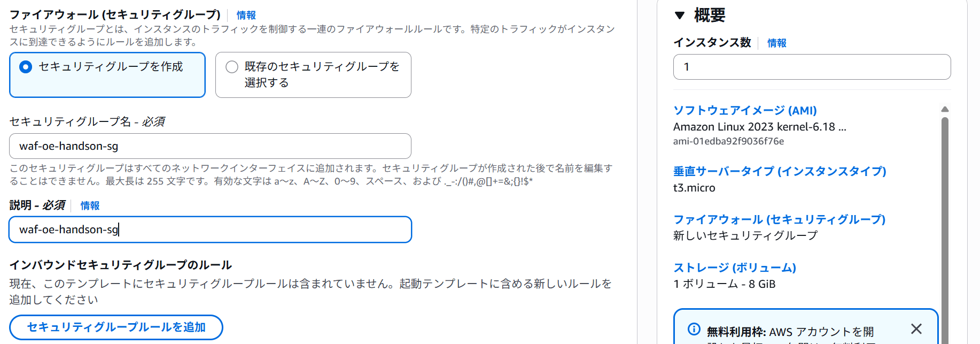Click the インスタンス数 number field
This screenshot has width=980, height=344.
tap(812, 67)
